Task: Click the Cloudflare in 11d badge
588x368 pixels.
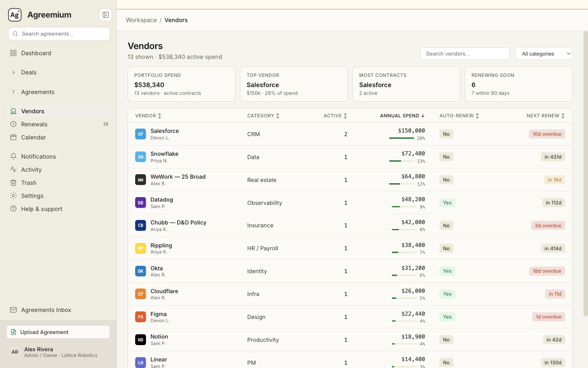Action: (555, 294)
